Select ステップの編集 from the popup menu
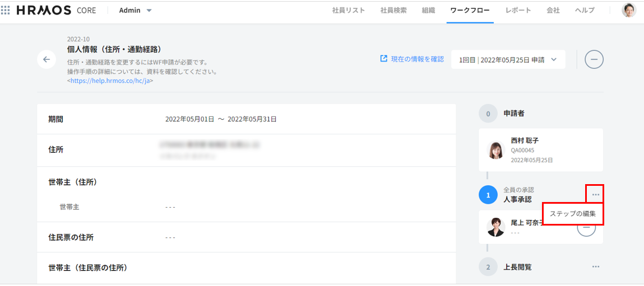 point(572,214)
